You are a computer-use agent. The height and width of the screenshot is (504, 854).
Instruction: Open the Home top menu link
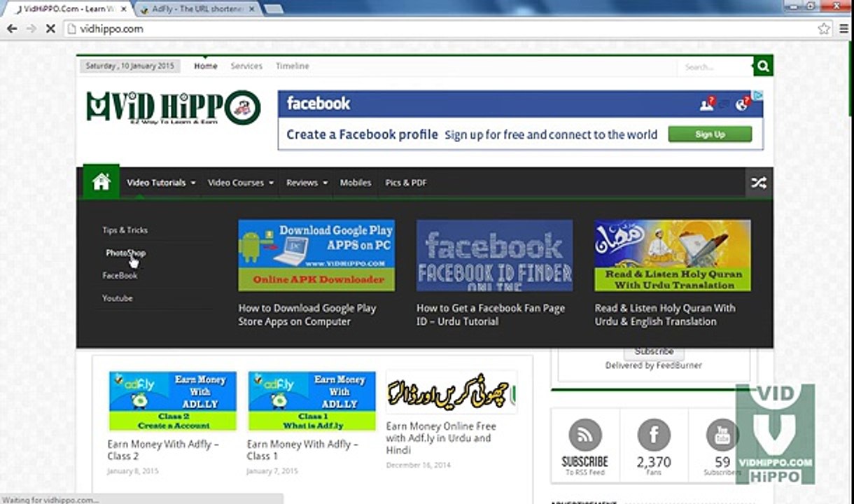[x=206, y=66]
